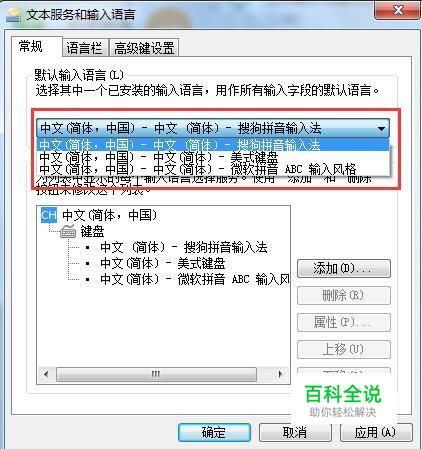The image size is (422, 449).
Task: Open the 高级键设置 tab
Action: pos(144,48)
